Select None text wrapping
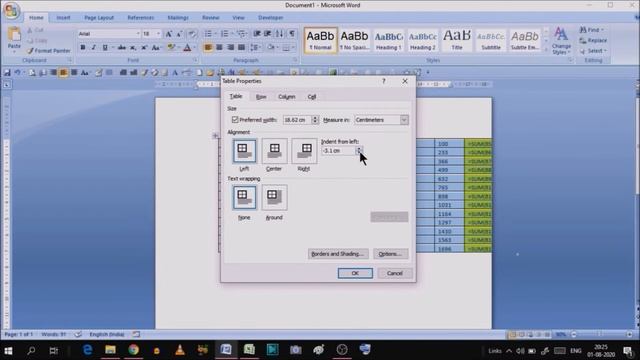The width and height of the screenshot is (640, 360). click(x=244, y=198)
